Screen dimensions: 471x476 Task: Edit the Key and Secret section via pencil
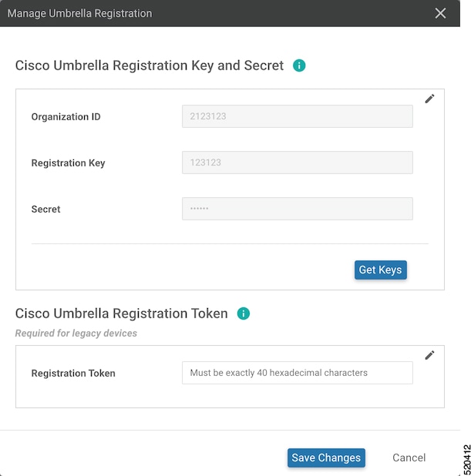429,99
